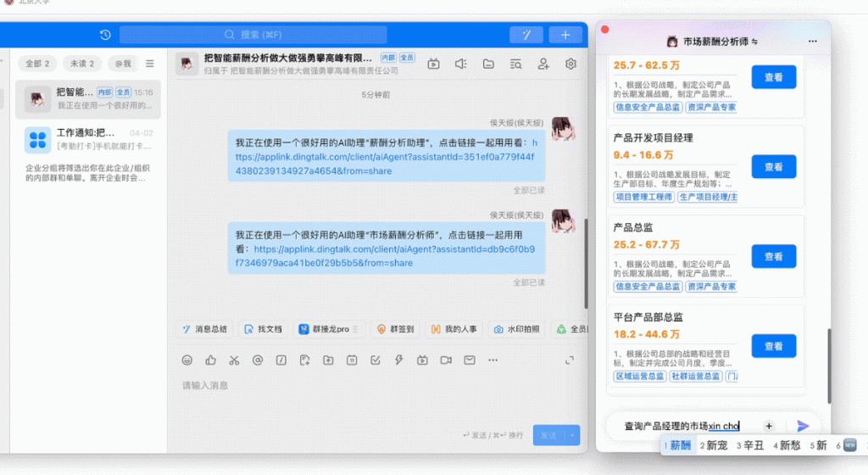The height and width of the screenshot is (475, 868).
Task: Open group settings gear icon
Action: pos(570,64)
